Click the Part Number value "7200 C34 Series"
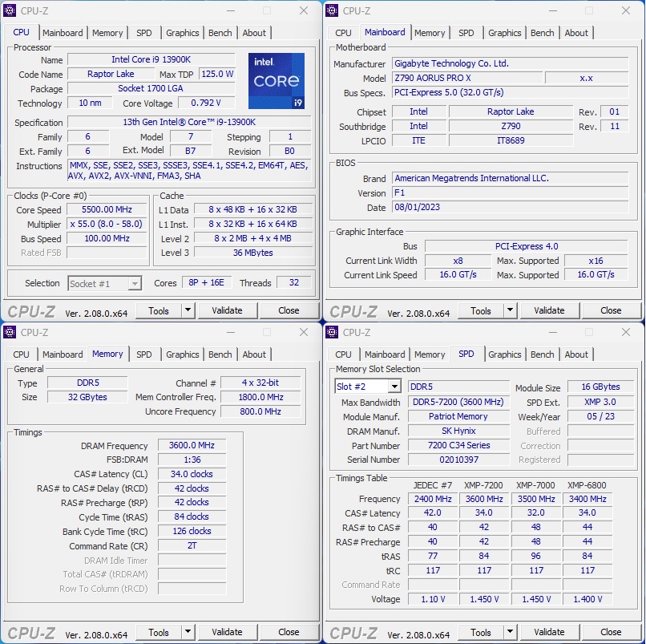 [x=458, y=445]
